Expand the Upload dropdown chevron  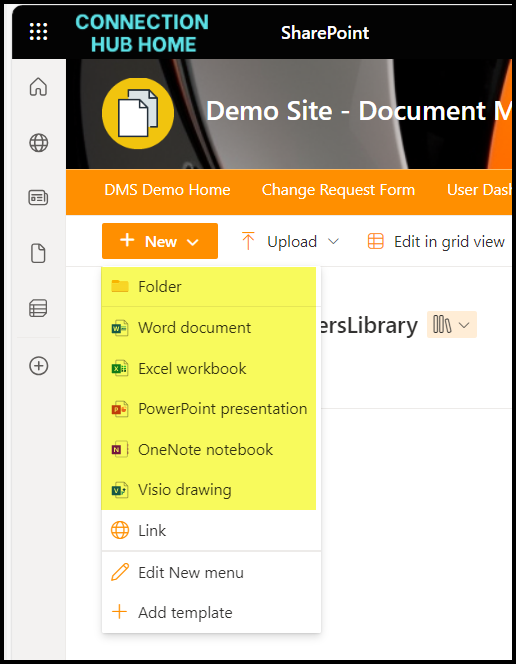334,241
